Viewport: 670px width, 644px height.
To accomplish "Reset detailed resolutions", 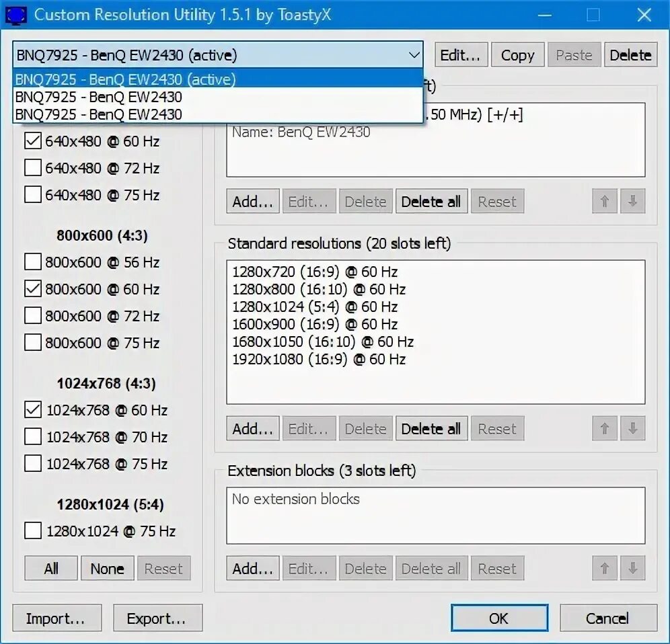I will click(497, 201).
